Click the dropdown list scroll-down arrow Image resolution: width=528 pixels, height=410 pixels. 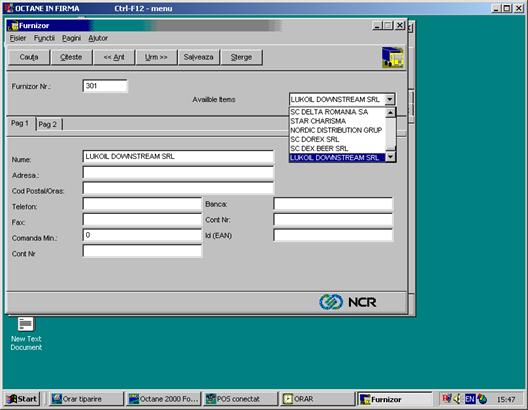coord(390,157)
